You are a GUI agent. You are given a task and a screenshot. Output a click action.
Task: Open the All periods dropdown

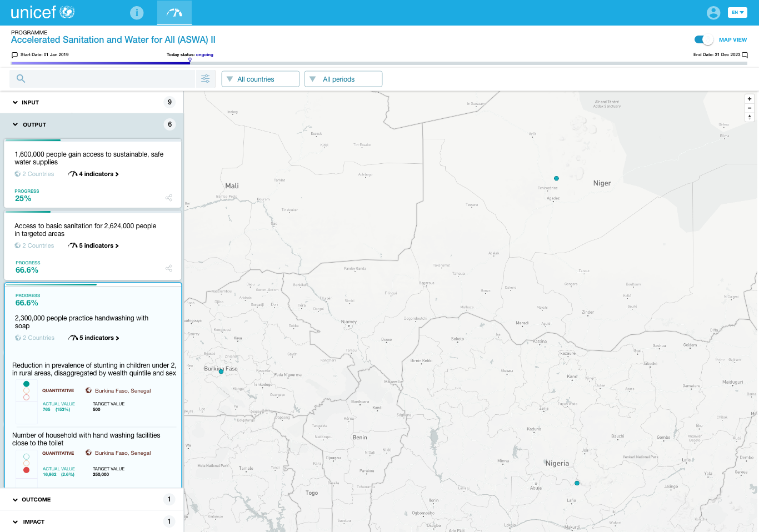click(343, 79)
